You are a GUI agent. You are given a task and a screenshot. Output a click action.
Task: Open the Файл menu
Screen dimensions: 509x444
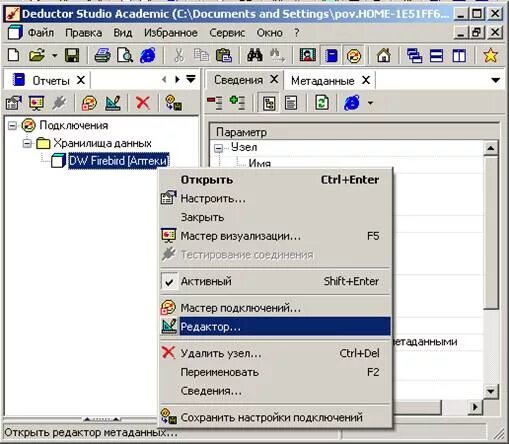[41, 33]
